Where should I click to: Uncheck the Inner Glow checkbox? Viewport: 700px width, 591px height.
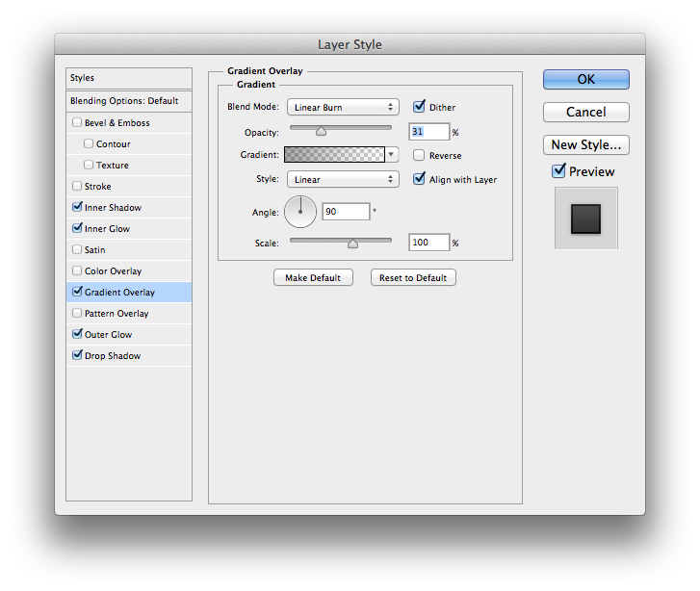(77, 228)
